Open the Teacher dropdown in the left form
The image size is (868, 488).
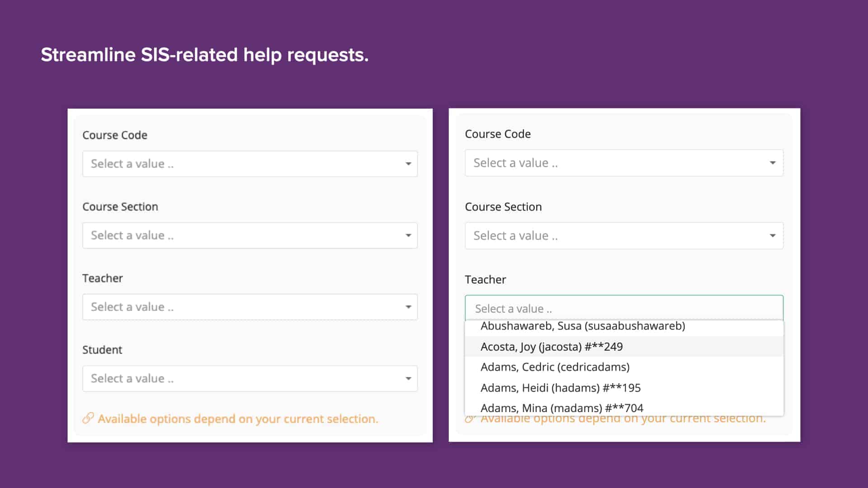click(249, 307)
